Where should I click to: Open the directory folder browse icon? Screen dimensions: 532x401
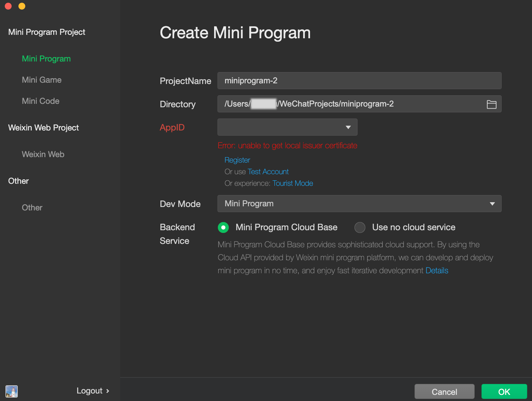coord(491,104)
